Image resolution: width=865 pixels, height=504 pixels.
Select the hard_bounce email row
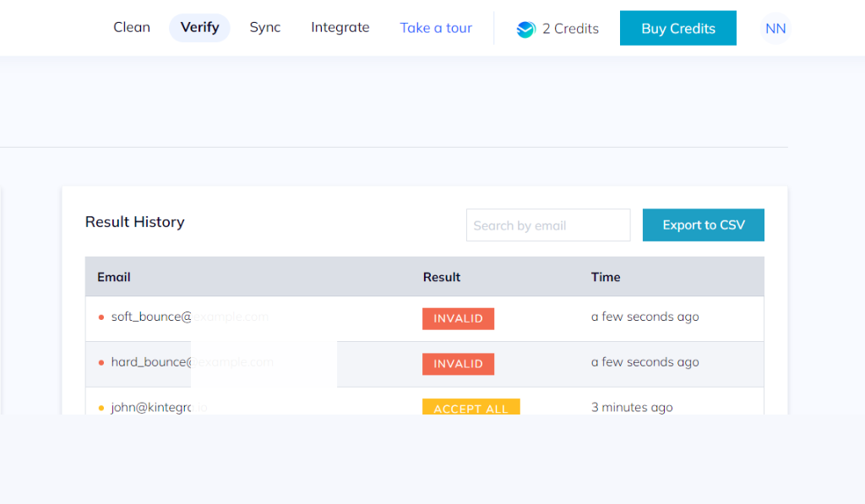pos(425,364)
